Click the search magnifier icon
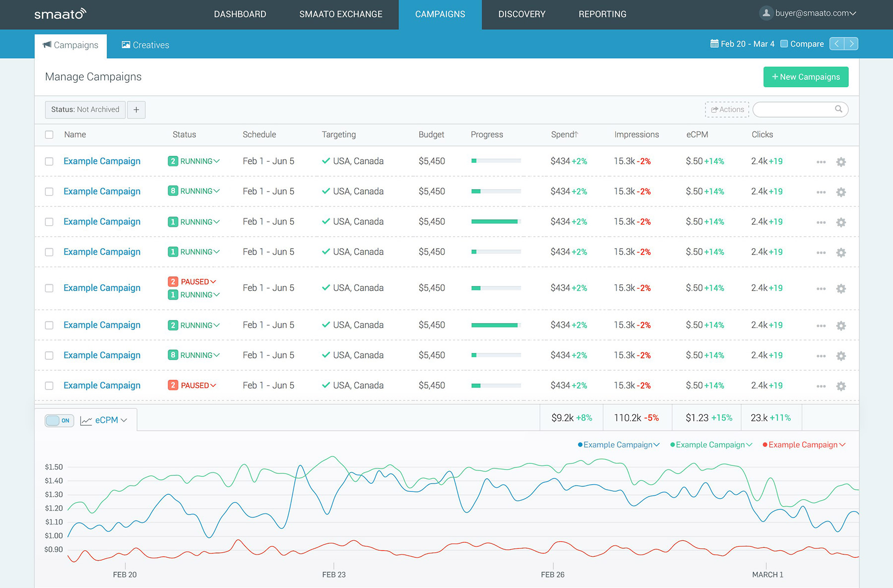 (x=838, y=109)
